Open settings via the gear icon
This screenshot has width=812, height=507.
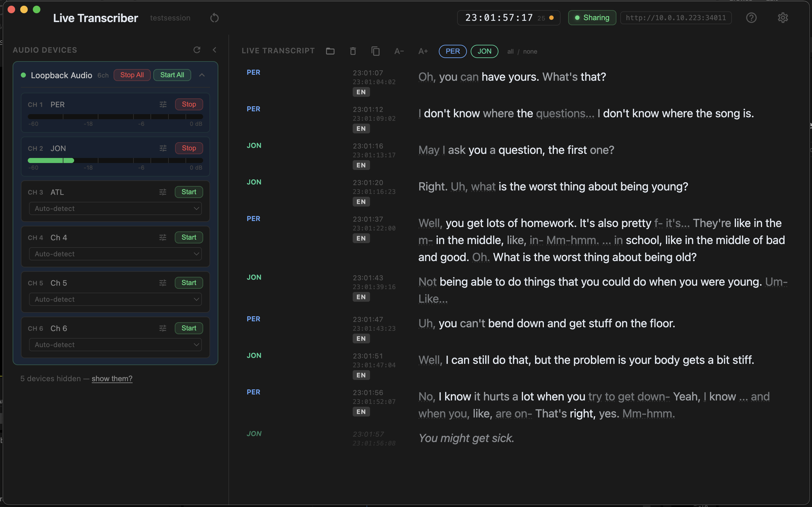point(782,18)
